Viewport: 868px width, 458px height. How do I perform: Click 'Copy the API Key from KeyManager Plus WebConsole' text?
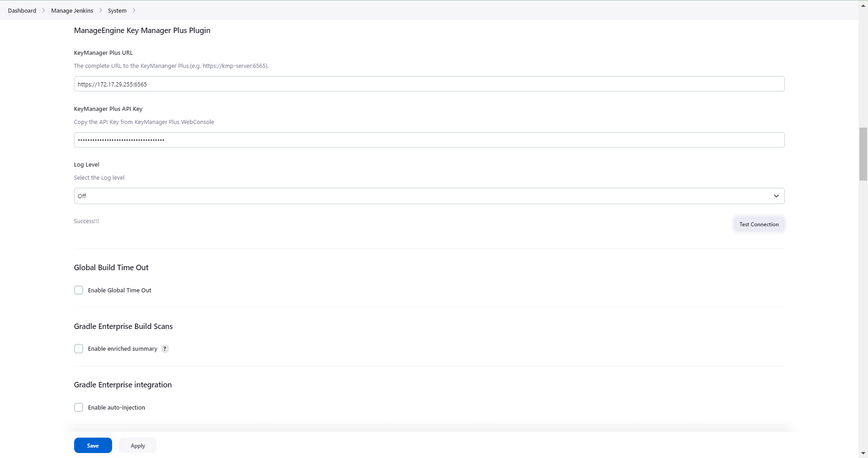click(x=144, y=122)
